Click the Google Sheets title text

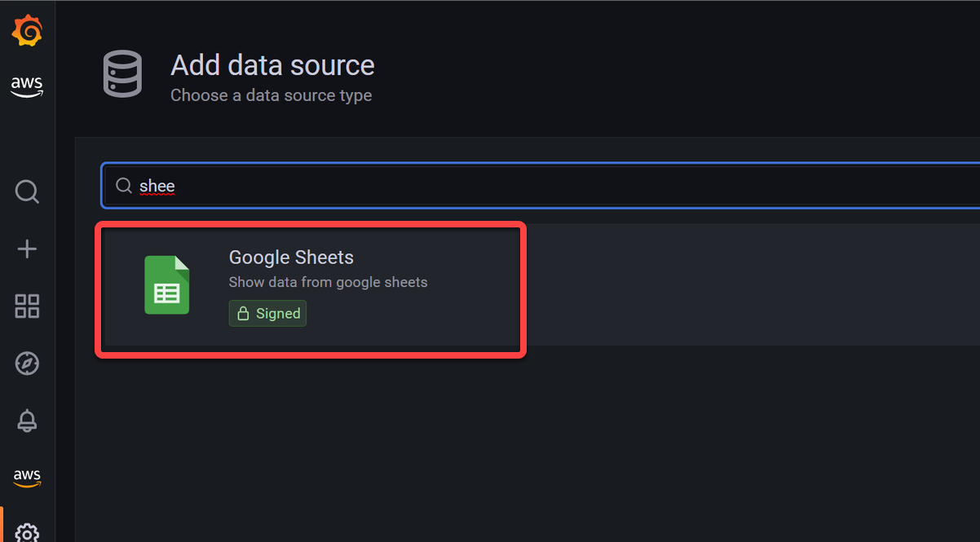tap(291, 258)
